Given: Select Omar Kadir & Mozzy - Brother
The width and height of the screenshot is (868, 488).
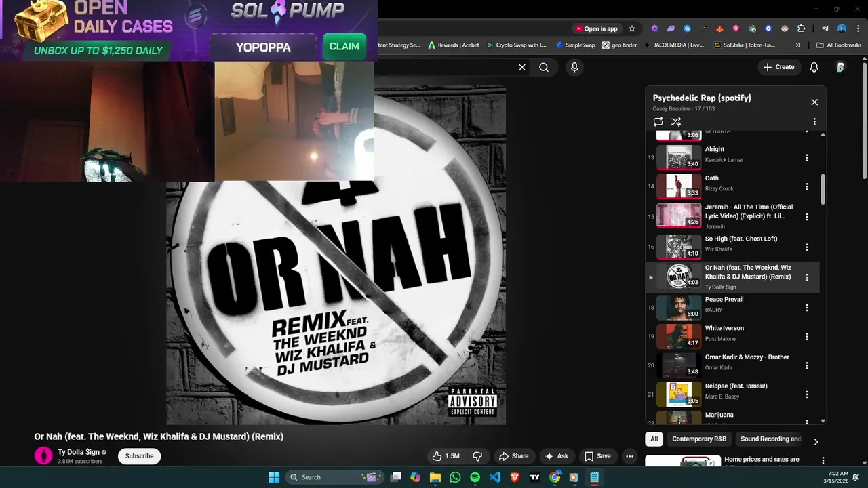Looking at the screenshot, I should pos(731,365).
